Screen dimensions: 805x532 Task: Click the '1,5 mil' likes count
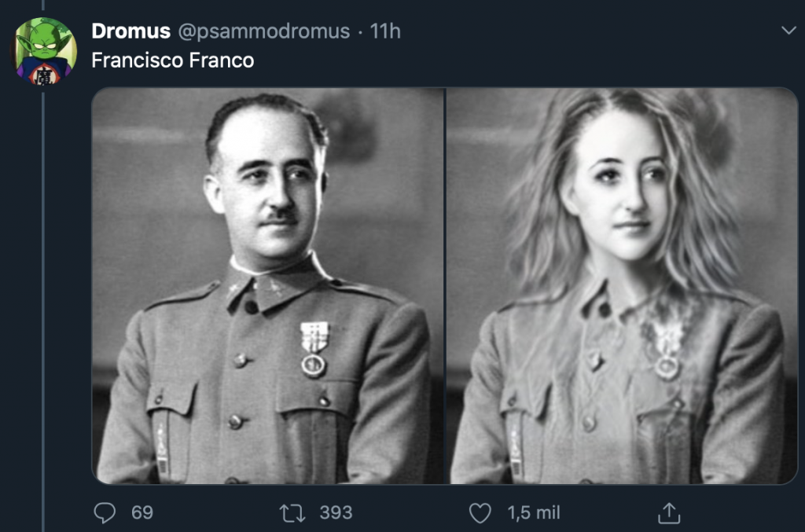tap(534, 513)
